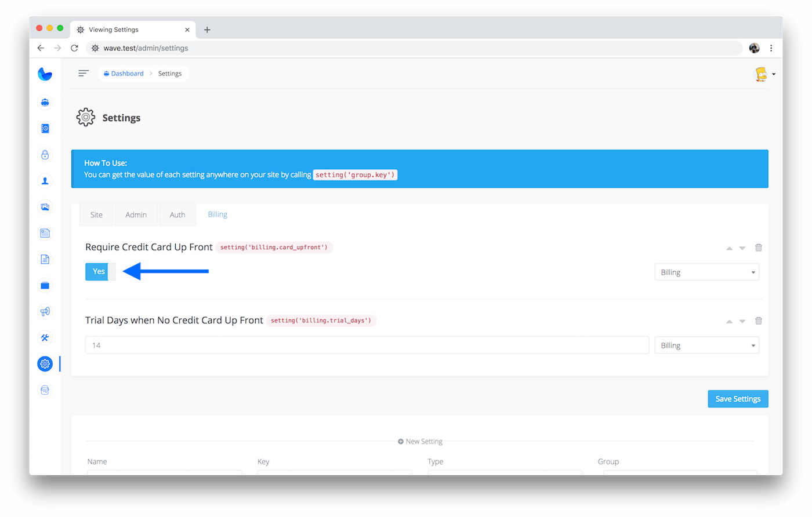Delete the Require Credit Card Up Front setting
This screenshot has height=517, width=812.
pyautogui.click(x=758, y=247)
